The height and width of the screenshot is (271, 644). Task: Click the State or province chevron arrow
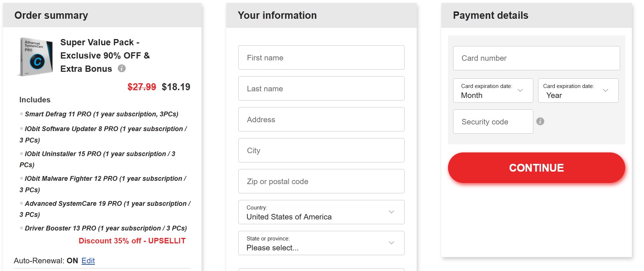pos(391,243)
